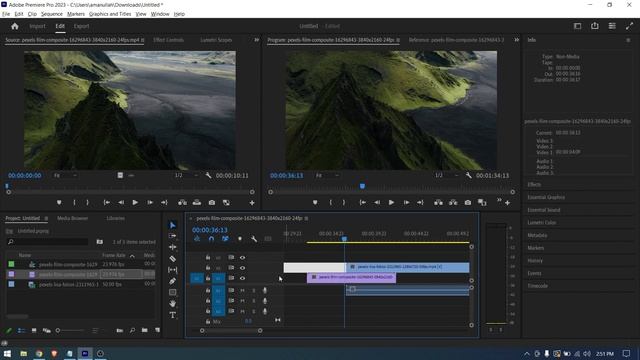The height and width of the screenshot is (360, 640).
Task: Open Graphics and Titles menu
Action: [x=110, y=14]
